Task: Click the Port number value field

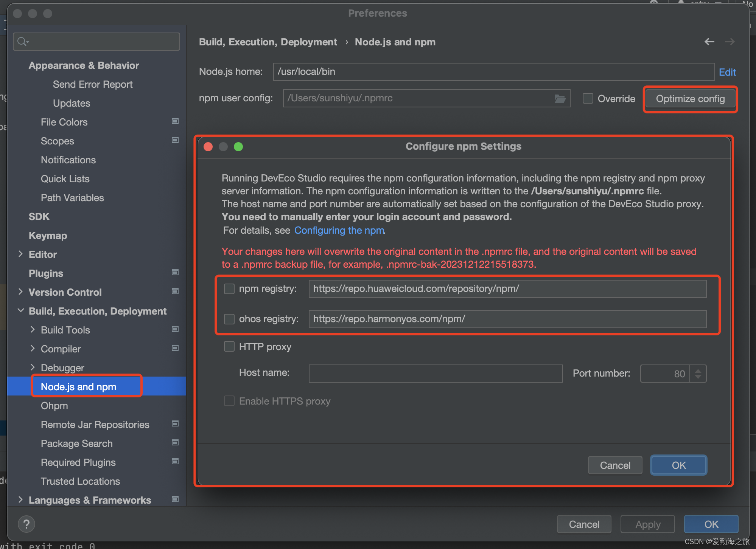Action: [665, 374]
